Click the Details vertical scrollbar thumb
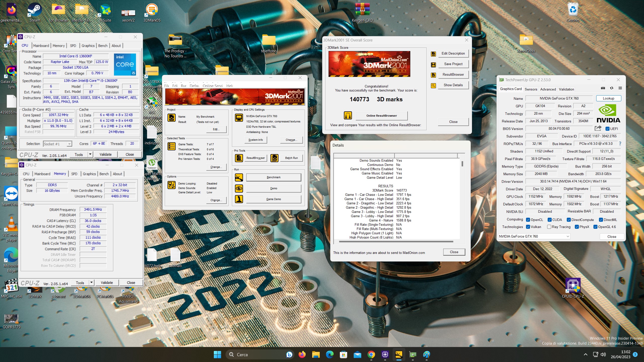This screenshot has height=362, width=644. point(462,164)
